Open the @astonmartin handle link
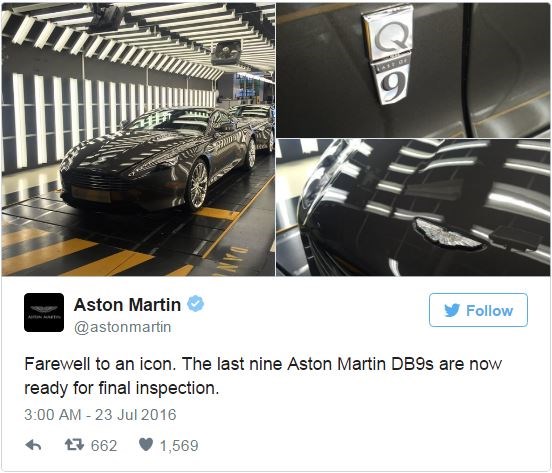552x473 pixels. pos(123,327)
